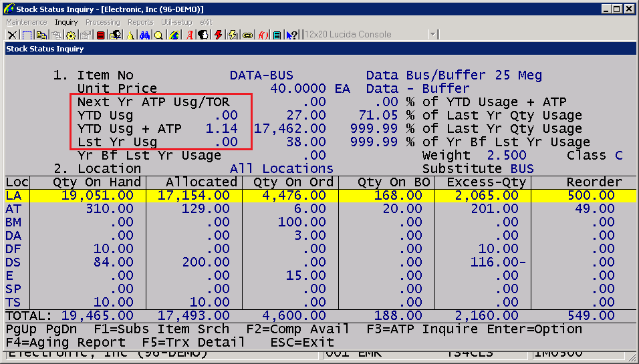Viewport: 639px width, 364px height.
Task: Click the Class C value
Action: (x=619, y=156)
